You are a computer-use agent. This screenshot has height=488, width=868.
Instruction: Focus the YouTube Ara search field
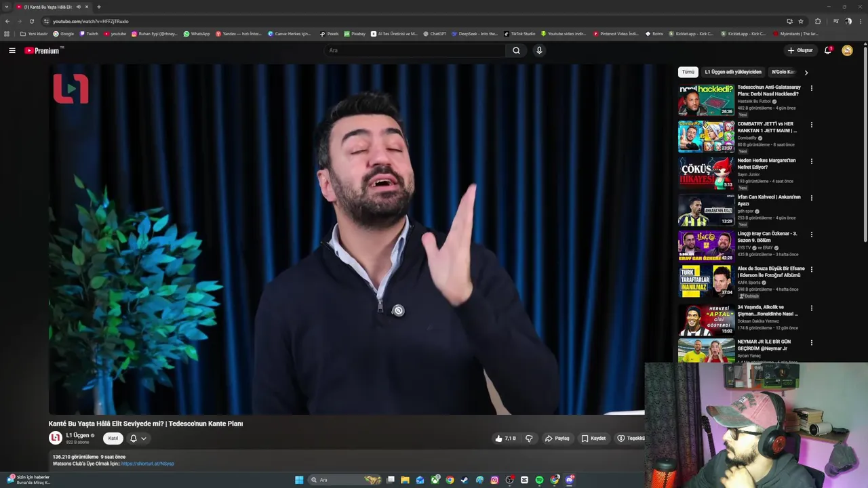(x=415, y=50)
